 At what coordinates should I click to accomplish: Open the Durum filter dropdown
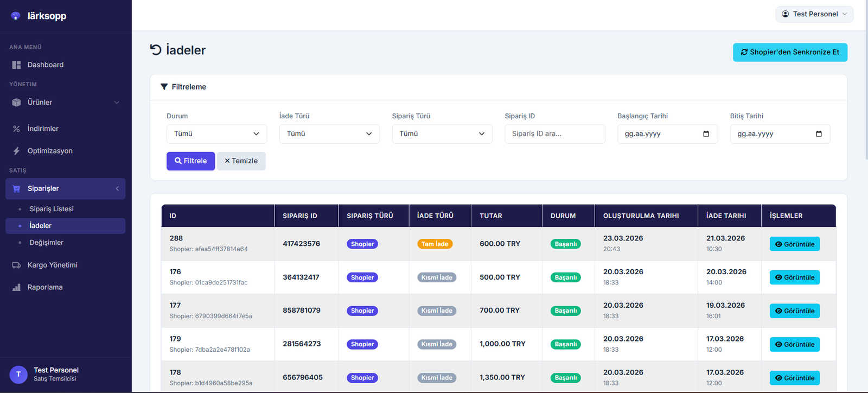coord(216,134)
